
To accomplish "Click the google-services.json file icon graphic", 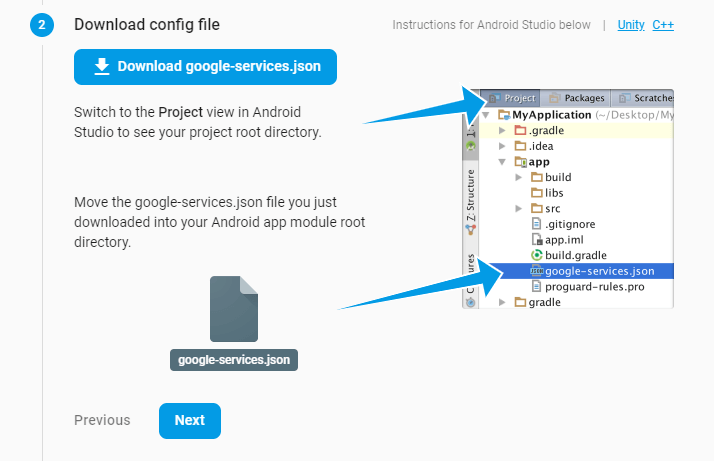I will tap(234, 309).
